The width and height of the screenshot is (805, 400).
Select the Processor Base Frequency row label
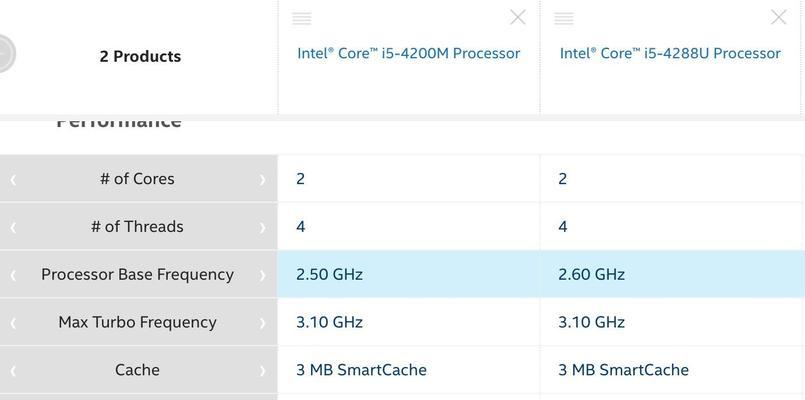point(138,274)
